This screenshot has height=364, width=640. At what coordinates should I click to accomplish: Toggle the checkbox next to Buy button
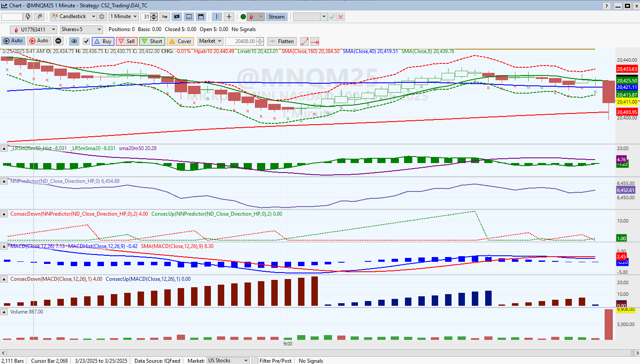[x=86, y=41]
